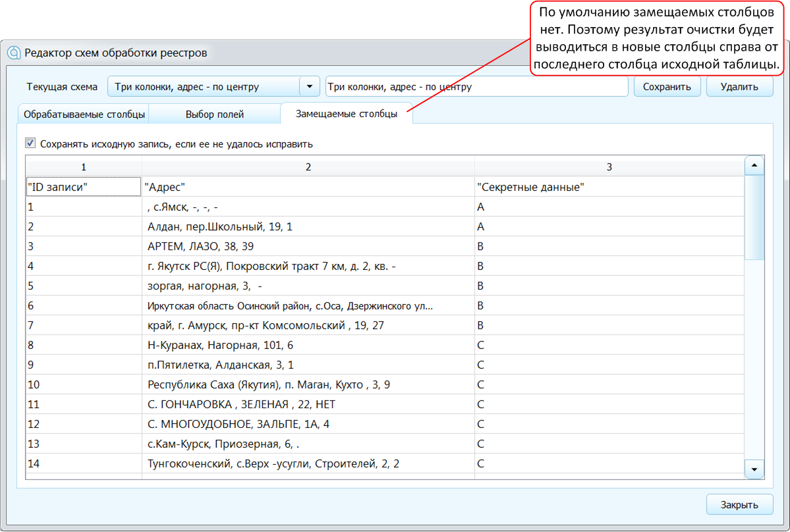Viewport: 790px width, 532px height.
Task: Click ID cell 2 in the Алдан row
Action: click(84, 226)
